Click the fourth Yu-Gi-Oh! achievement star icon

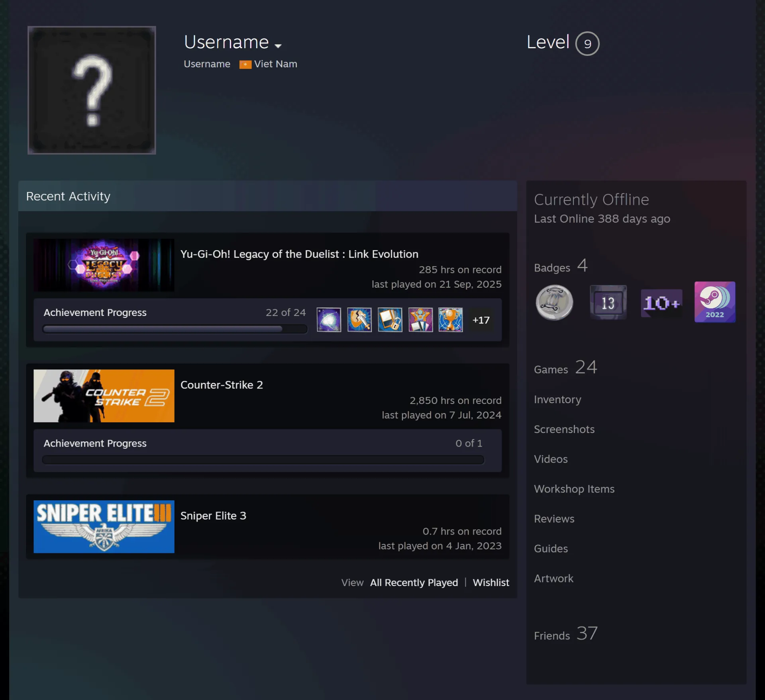420,320
